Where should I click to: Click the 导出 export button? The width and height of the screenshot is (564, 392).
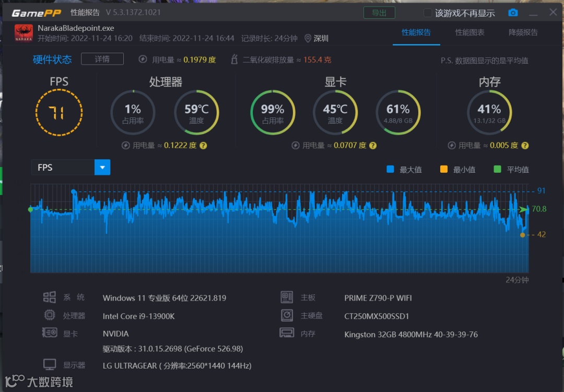(379, 13)
